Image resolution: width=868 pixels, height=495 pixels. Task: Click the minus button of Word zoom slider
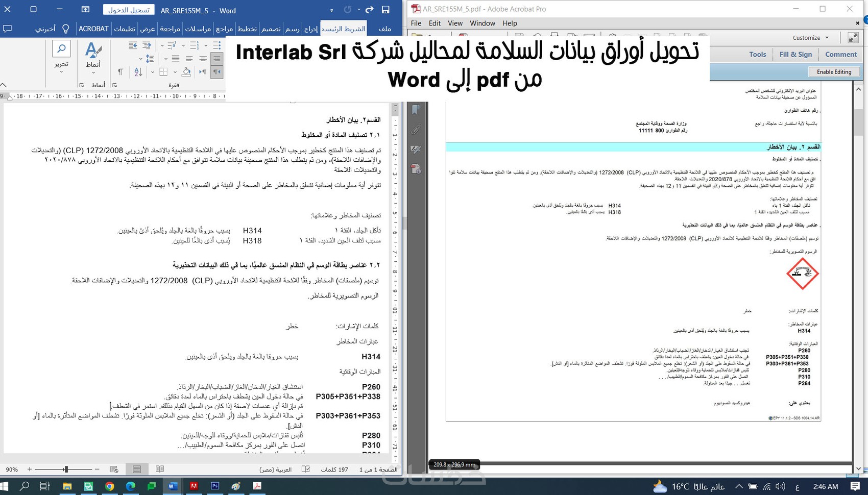pyautogui.click(x=97, y=469)
